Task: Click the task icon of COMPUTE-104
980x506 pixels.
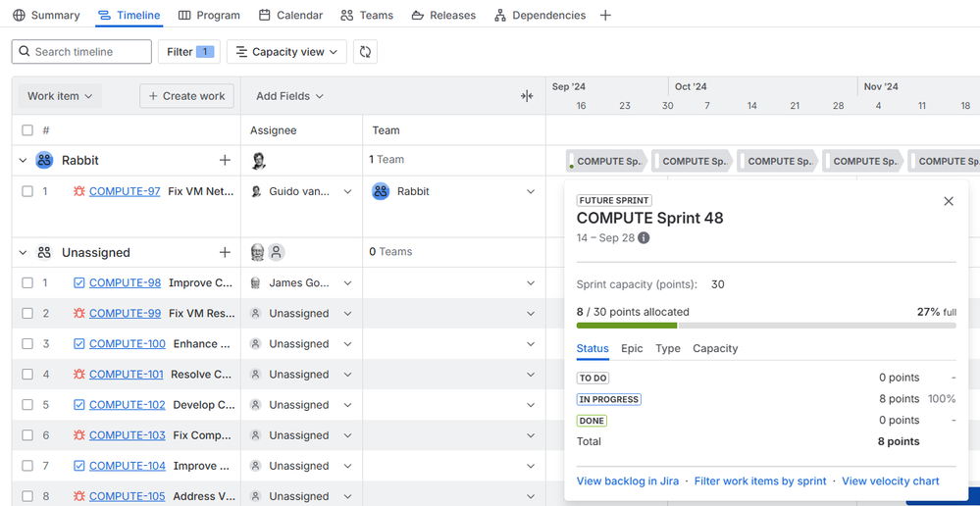Action: [x=79, y=466]
